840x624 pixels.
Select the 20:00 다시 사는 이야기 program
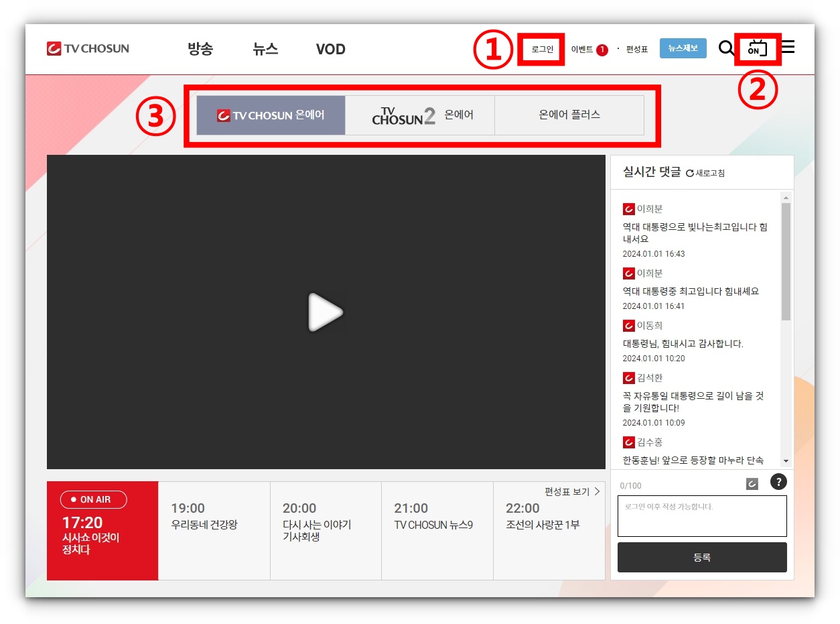(x=326, y=530)
